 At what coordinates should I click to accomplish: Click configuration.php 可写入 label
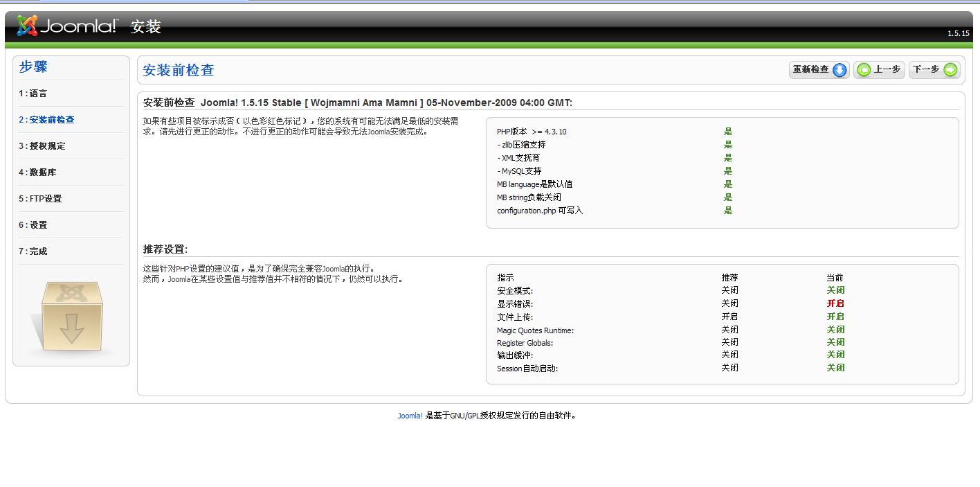pos(540,211)
